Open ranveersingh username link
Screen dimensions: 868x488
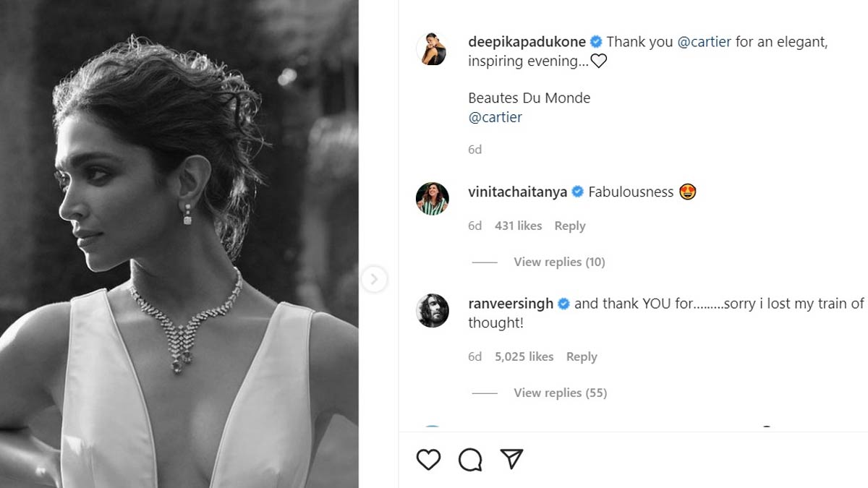511,304
